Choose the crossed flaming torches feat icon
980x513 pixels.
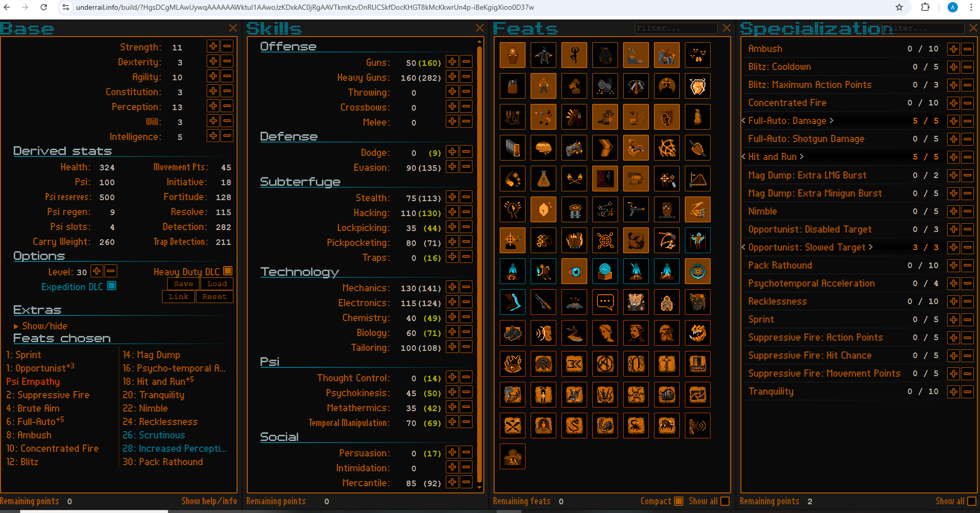coord(574,179)
